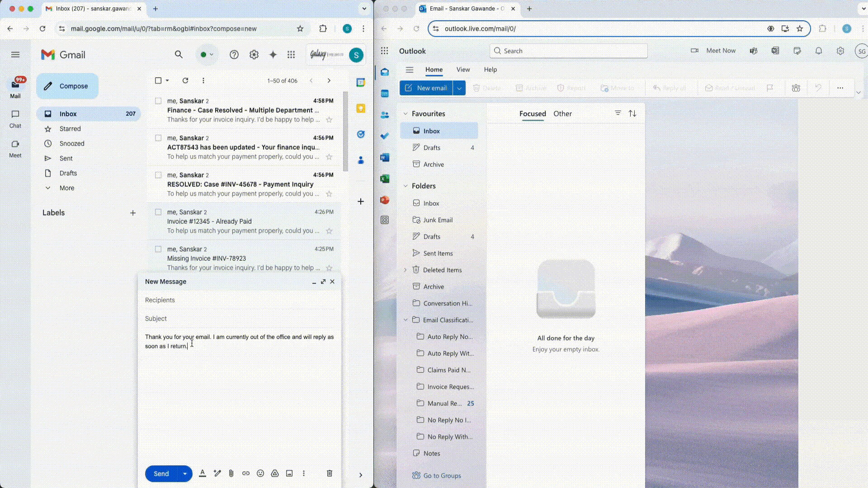868x488 pixels.
Task: Click the 'New email' button in Outlook
Action: (x=427, y=88)
